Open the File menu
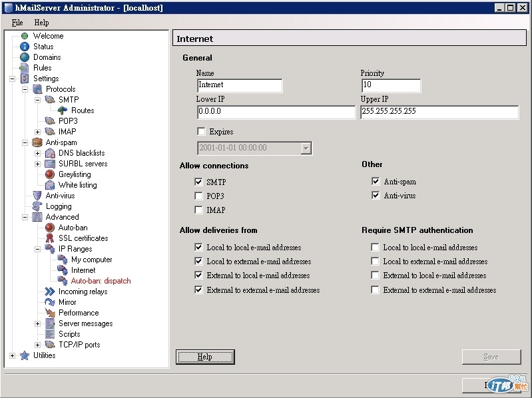The image size is (532, 398). click(17, 23)
